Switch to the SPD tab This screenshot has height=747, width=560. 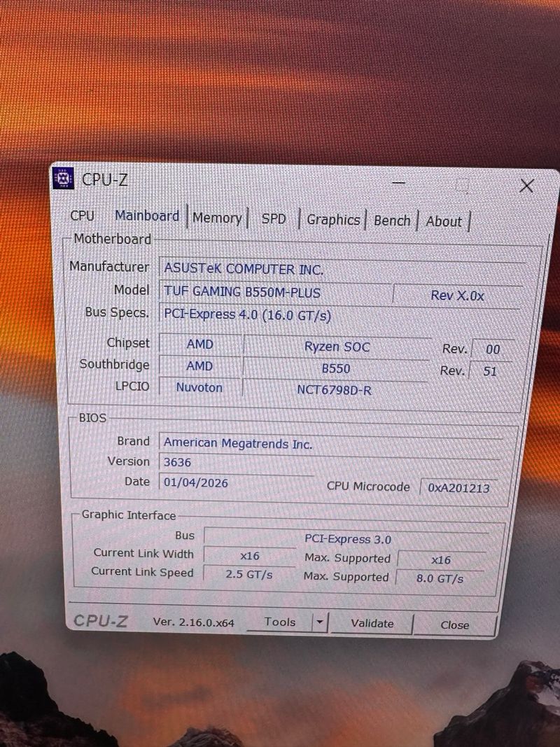[274, 218]
